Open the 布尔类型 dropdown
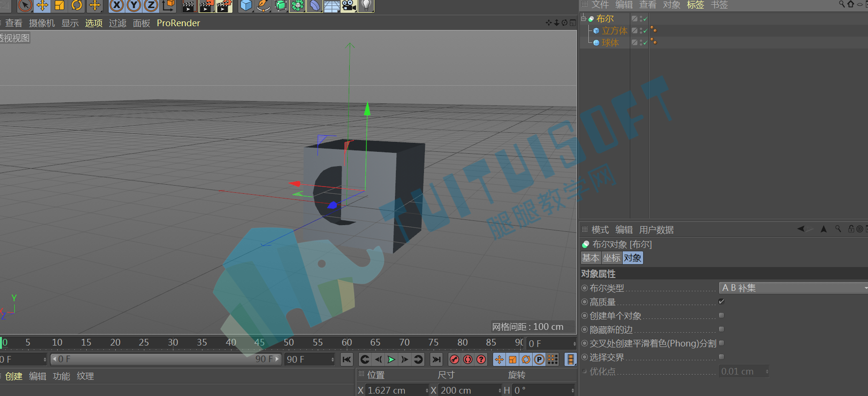The height and width of the screenshot is (396, 868). pyautogui.click(x=793, y=287)
